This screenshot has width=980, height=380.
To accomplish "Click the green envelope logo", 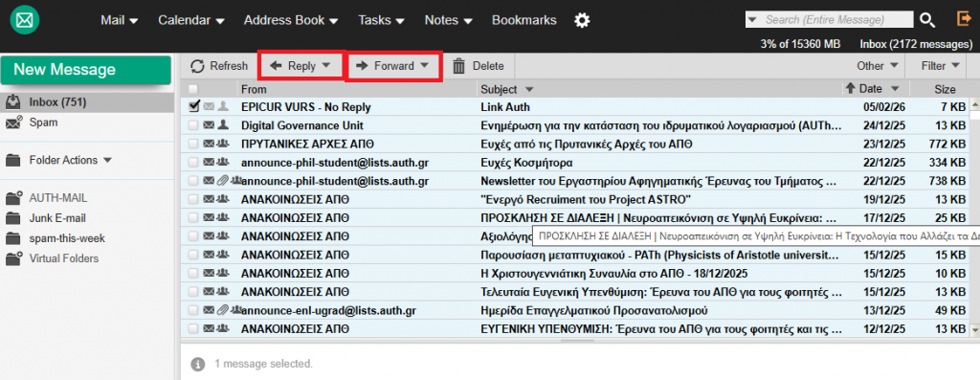I will tap(25, 20).
